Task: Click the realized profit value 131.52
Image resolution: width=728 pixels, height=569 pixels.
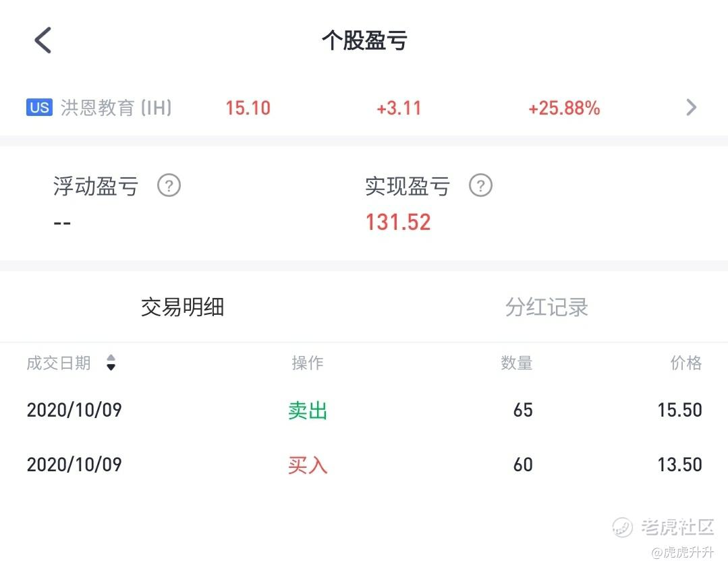Action: pyautogui.click(x=398, y=222)
